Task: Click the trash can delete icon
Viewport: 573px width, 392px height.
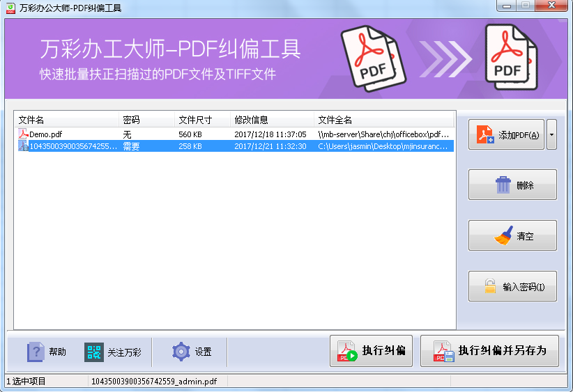Action: (503, 185)
